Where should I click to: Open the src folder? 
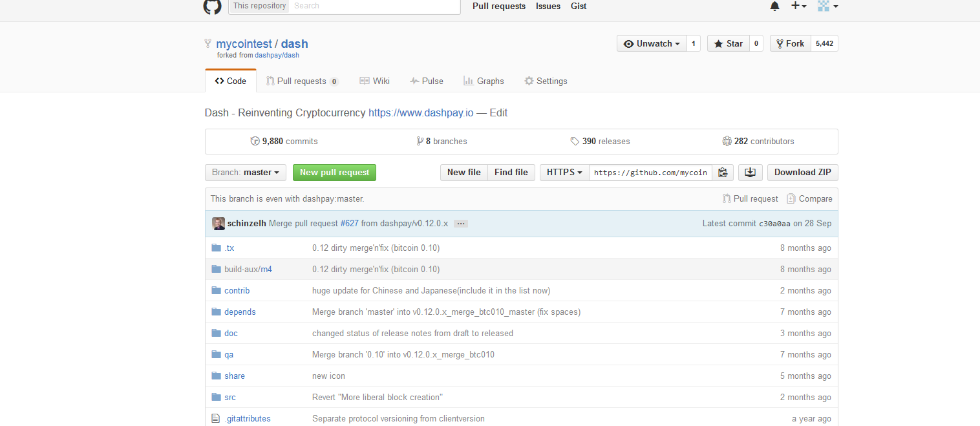[x=230, y=398]
